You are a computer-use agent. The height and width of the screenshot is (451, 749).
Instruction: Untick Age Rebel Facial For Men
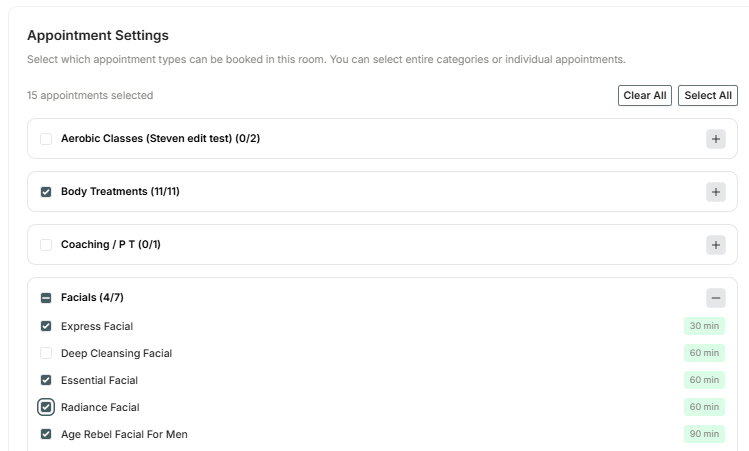coord(46,434)
